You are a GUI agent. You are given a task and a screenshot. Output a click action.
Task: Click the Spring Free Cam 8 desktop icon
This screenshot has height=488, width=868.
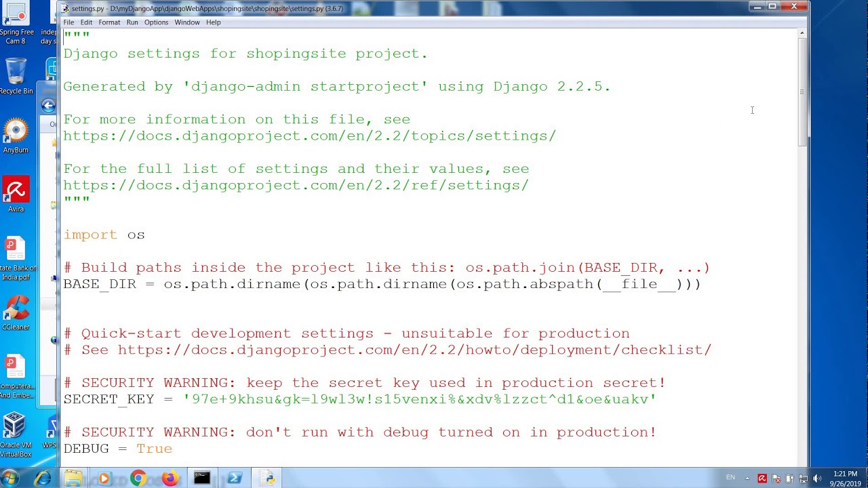click(x=16, y=24)
